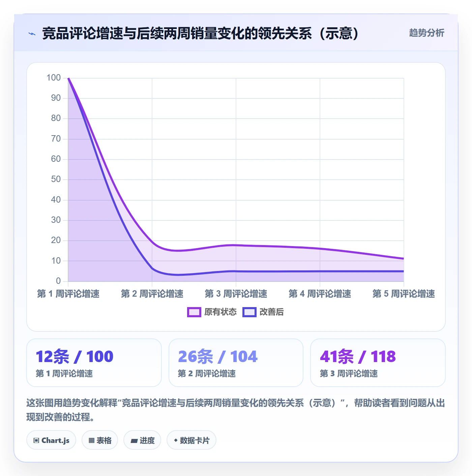Click the 第 4 周评论增速 x-axis label
This screenshot has width=472, height=476.
coord(320,294)
